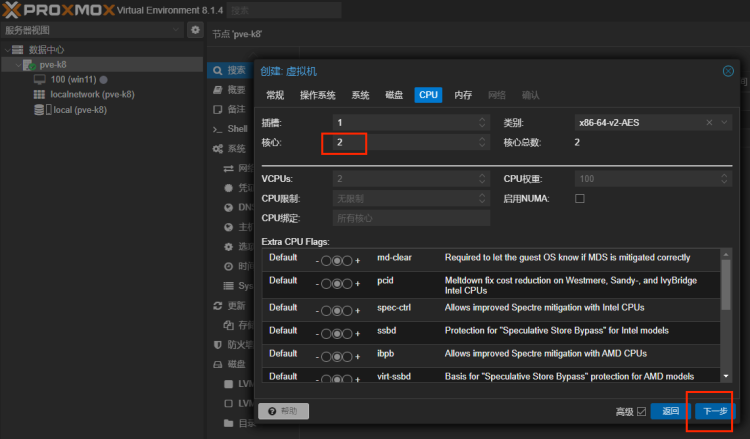Click the cores input field
Viewport: 750px width, 439px height.
tap(411, 143)
